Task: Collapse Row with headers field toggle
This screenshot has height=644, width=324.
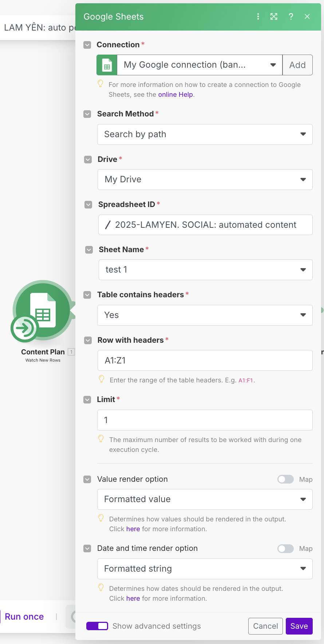Action: click(x=88, y=341)
